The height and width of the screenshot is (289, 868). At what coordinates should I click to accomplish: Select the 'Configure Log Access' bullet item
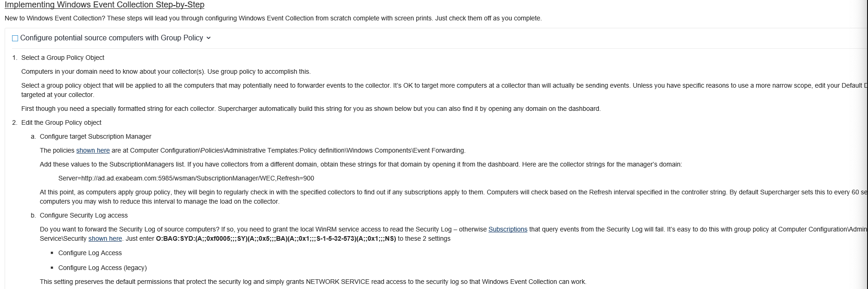(x=90, y=253)
